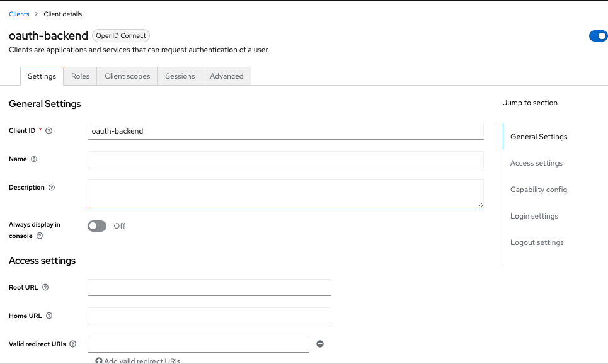The width and height of the screenshot is (608, 364).
Task: Jump to the Logout settings section
Action: pyautogui.click(x=537, y=242)
